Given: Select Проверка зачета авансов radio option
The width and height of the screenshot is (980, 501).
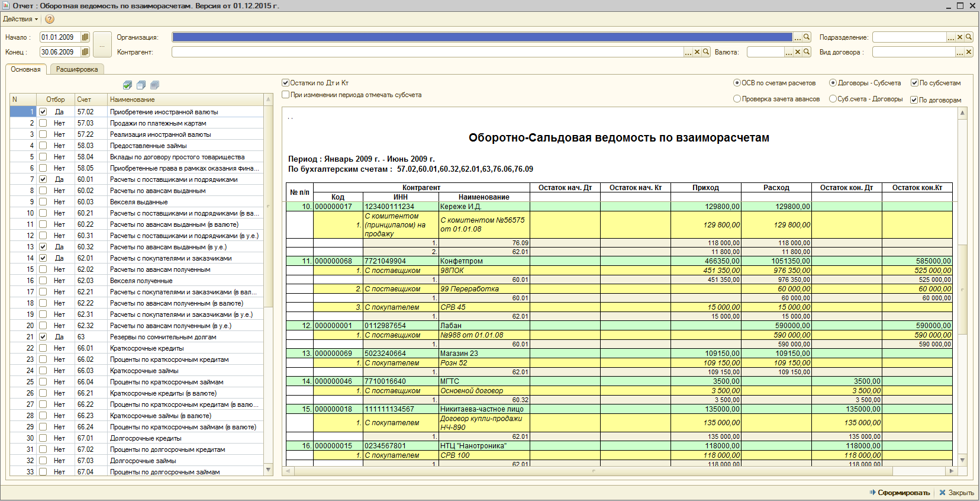Looking at the screenshot, I should click(737, 99).
